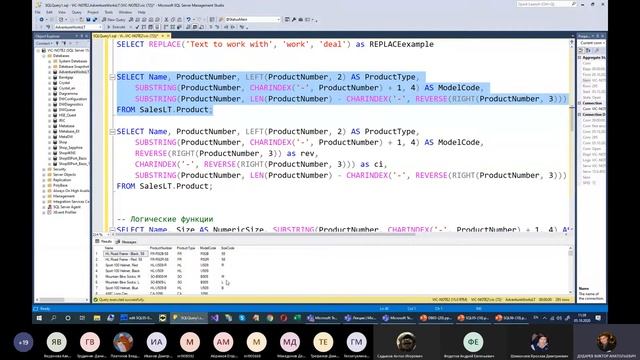Select the Crystal database in tree
Viewport: 640px width, 360px height.
click(x=64, y=82)
